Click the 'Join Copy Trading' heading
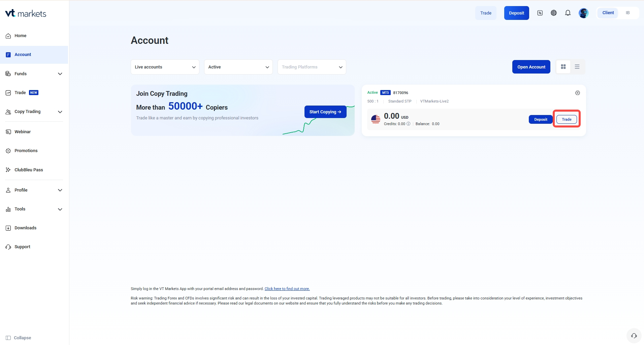 (162, 94)
